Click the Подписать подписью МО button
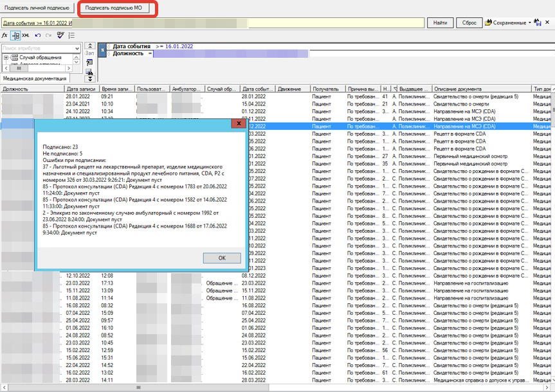555x392 pixels. [x=113, y=8]
